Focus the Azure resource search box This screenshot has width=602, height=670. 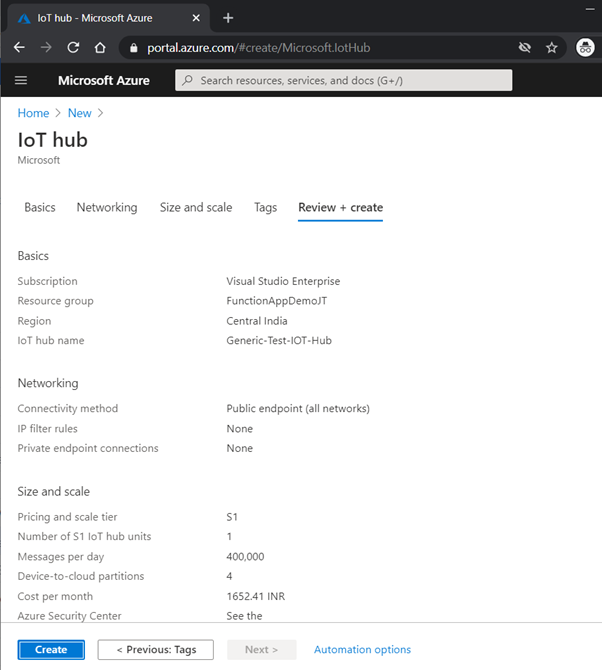coord(344,80)
